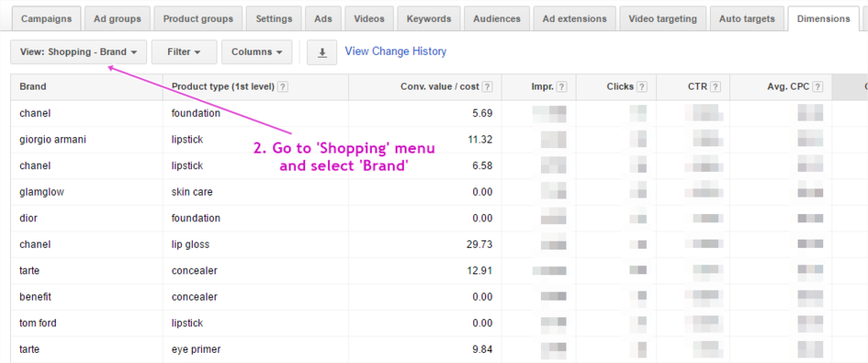Open the Ad extensions tab
This screenshot has height=363, width=868.
575,19
